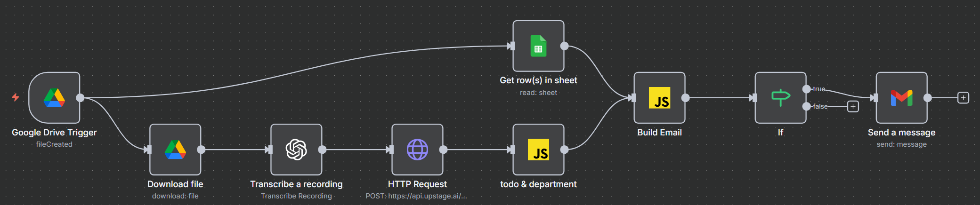Select the Gmail Send a message node

tap(901, 98)
